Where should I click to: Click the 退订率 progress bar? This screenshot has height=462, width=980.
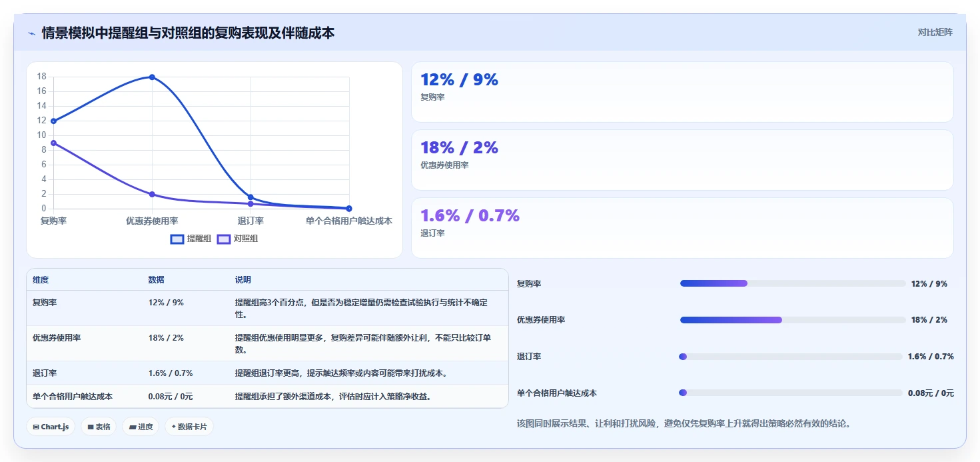point(791,357)
